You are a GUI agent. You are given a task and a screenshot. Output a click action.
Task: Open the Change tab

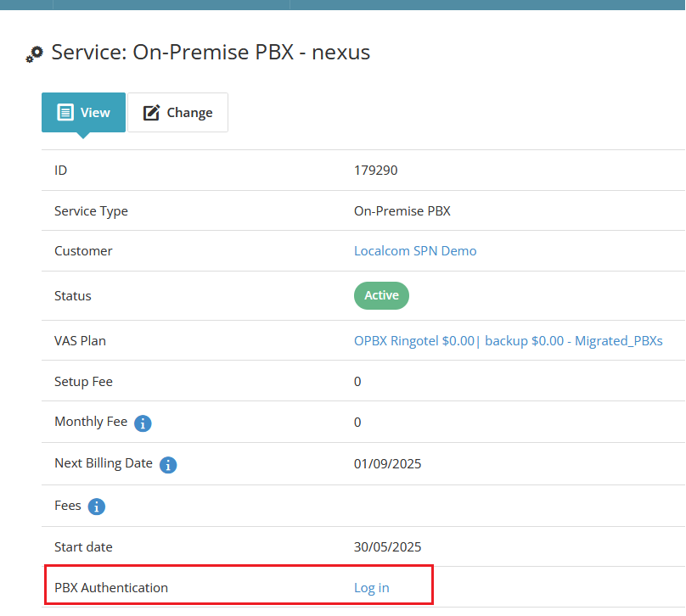tap(177, 112)
